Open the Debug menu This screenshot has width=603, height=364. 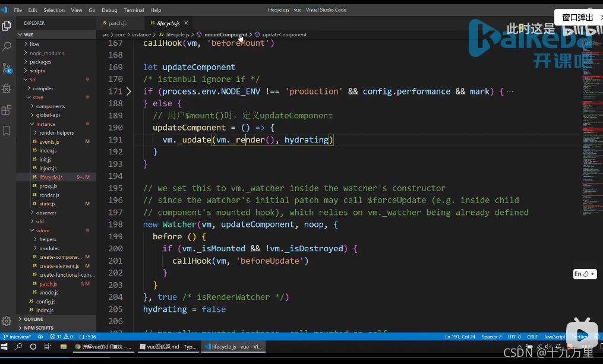pos(109,10)
